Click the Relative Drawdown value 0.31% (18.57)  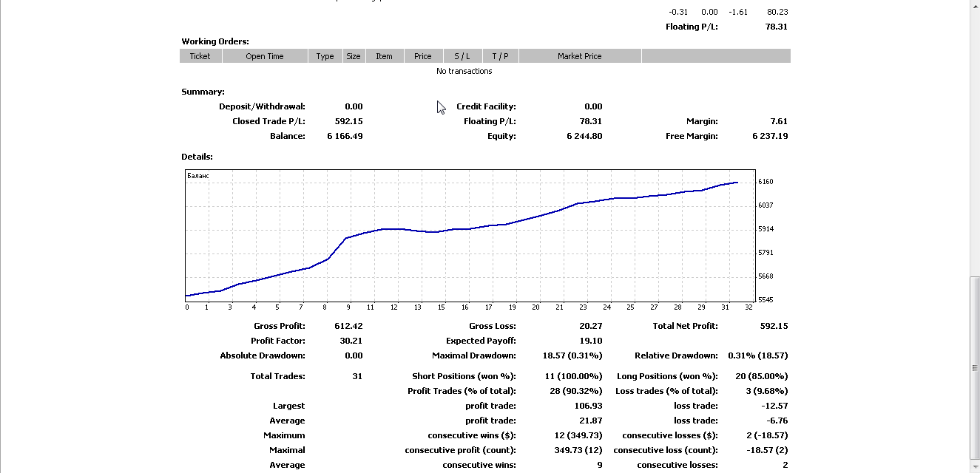click(758, 355)
